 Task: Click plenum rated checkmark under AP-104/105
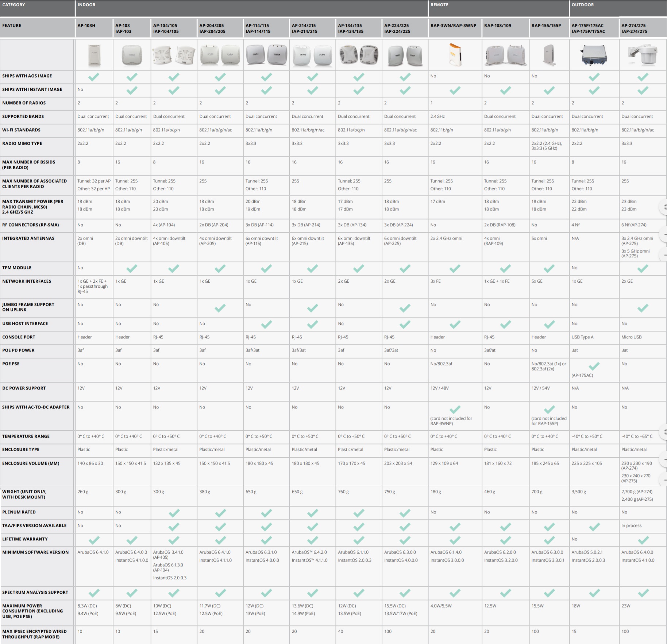(174, 513)
